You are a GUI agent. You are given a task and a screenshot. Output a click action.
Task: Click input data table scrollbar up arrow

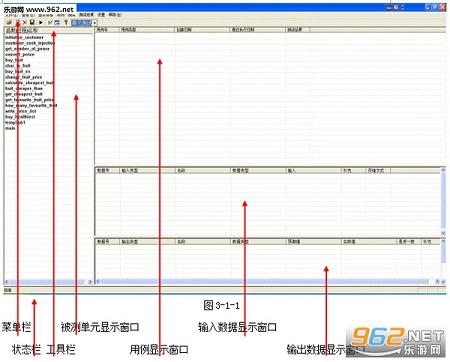point(443,170)
